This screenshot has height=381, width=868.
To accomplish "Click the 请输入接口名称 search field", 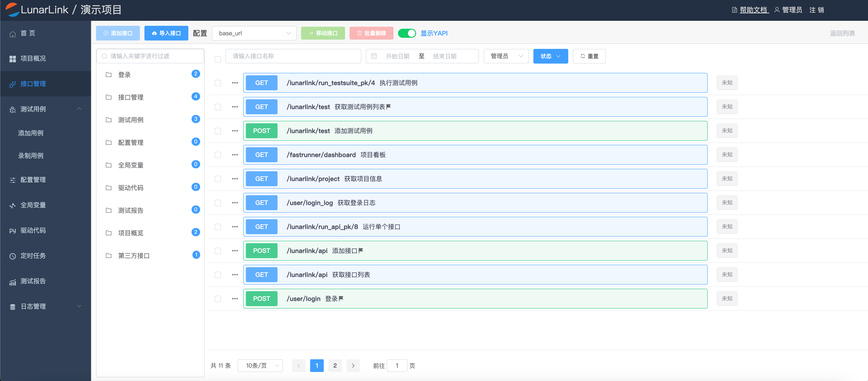I will tap(293, 56).
